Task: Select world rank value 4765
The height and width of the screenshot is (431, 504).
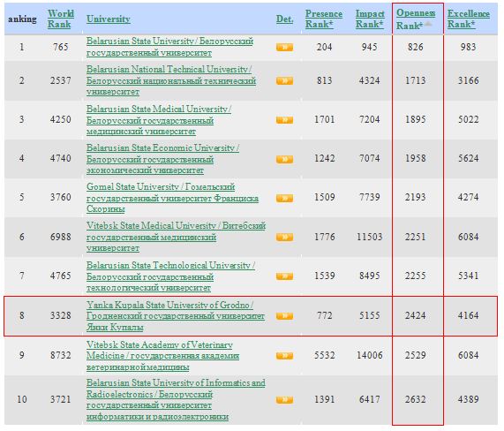Action: (60, 276)
